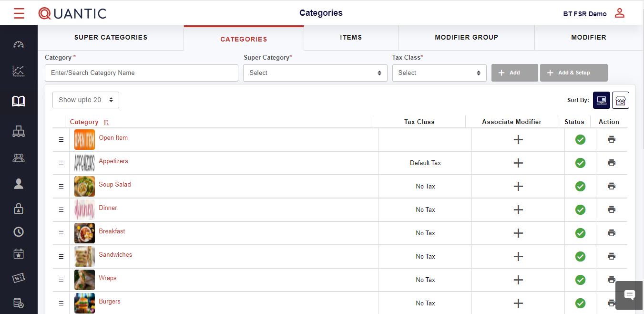
Task: Open the Sandwiches category link
Action: [x=115, y=255]
